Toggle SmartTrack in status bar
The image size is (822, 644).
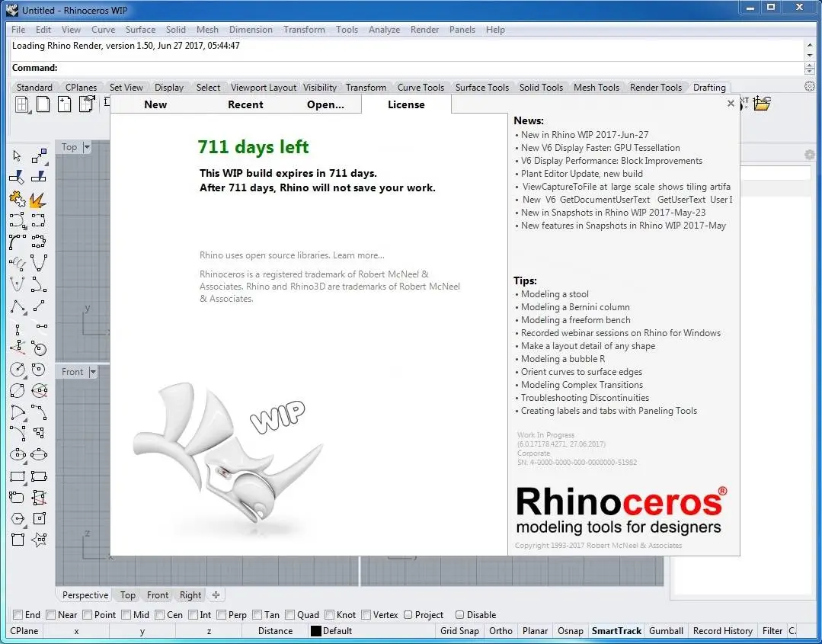616,631
